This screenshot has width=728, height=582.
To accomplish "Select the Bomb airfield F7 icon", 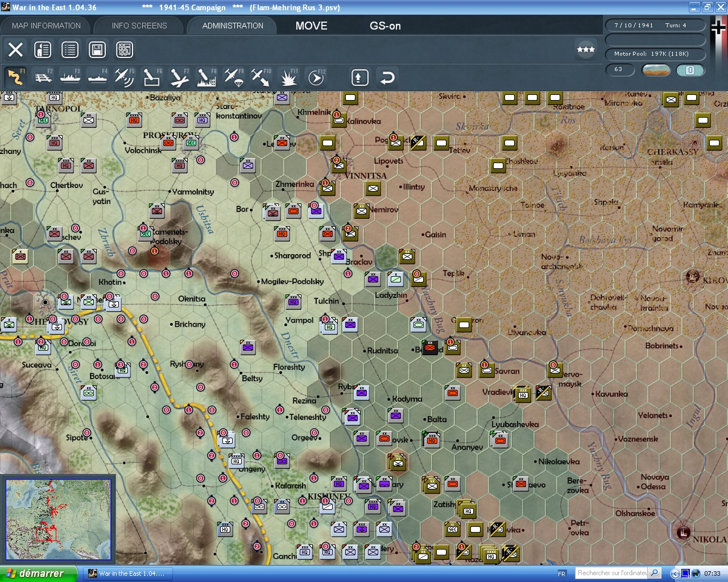I will click(x=179, y=77).
